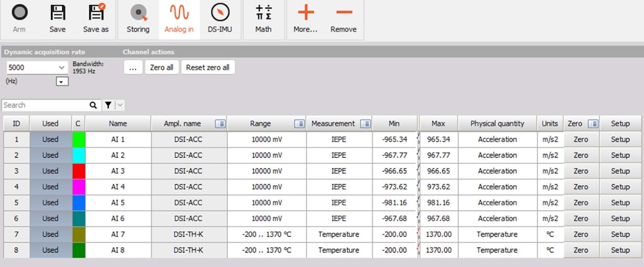
Task: Click the Max column header
Action: coord(438,124)
